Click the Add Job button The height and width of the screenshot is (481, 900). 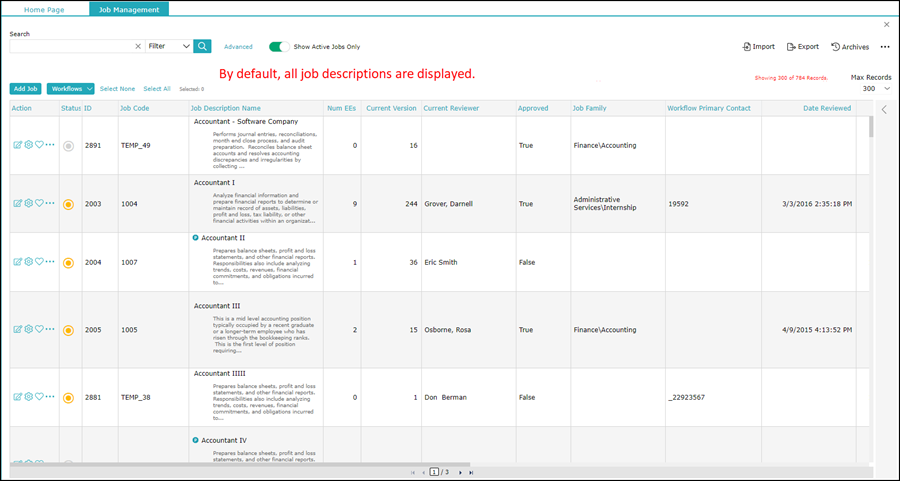[x=26, y=89]
